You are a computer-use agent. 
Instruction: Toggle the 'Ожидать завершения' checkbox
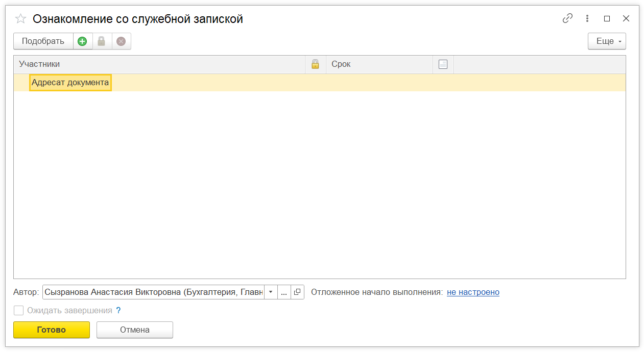(x=19, y=310)
